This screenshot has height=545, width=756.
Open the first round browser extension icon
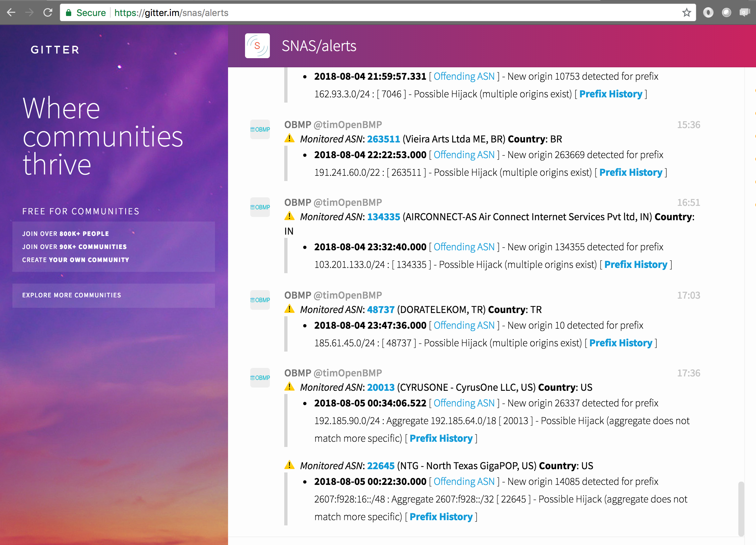pos(708,13)
